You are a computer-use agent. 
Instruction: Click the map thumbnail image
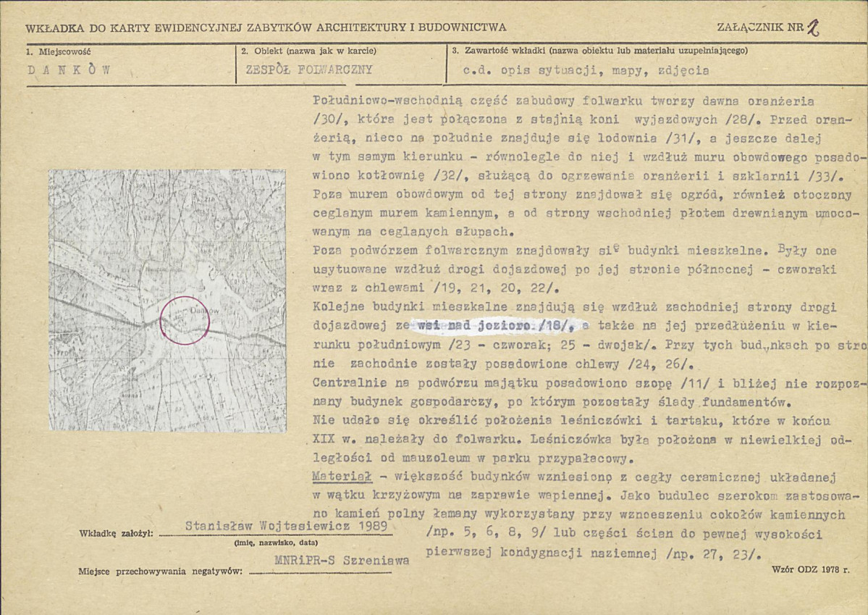click(x=167, y=301)
